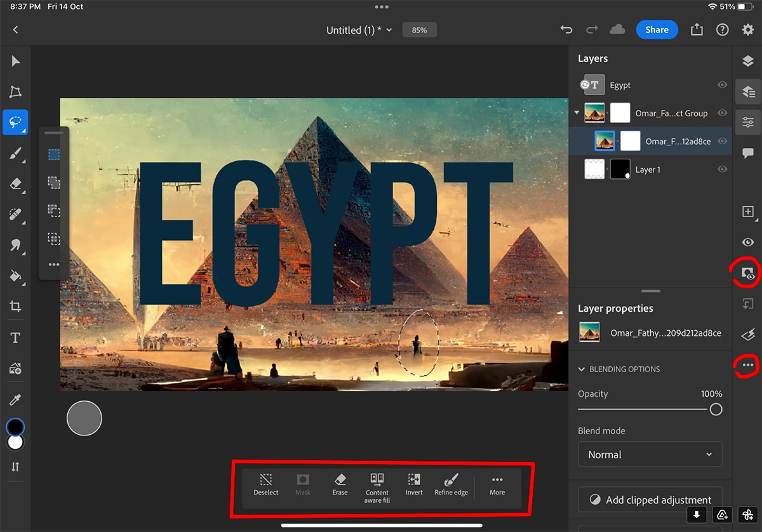Select the Move tool
This screenshot has width=762, height=532.
click(15, 62)
